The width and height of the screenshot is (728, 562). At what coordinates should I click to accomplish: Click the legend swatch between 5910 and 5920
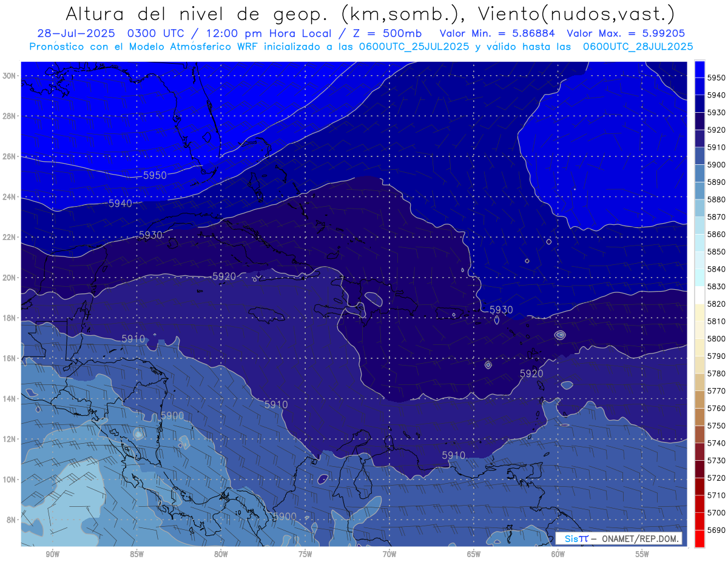(699, 138)
